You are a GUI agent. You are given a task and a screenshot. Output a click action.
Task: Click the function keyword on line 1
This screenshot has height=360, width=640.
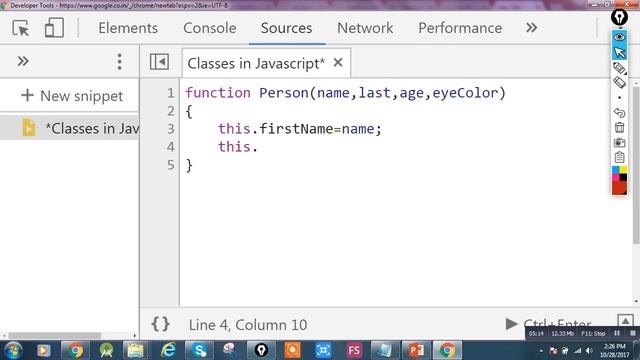click(x=218, y=93)
